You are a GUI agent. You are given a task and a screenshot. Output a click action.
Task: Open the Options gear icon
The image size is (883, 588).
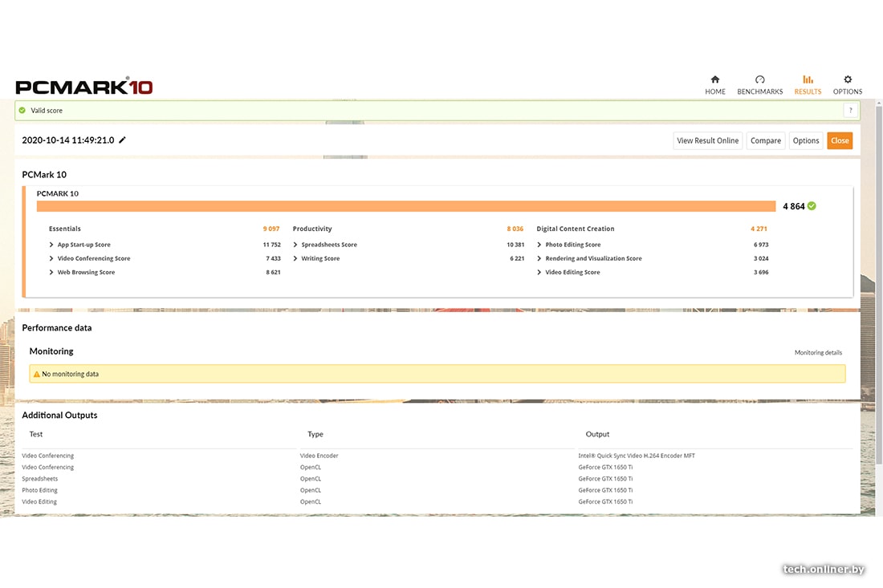click(x=848, y=79)
